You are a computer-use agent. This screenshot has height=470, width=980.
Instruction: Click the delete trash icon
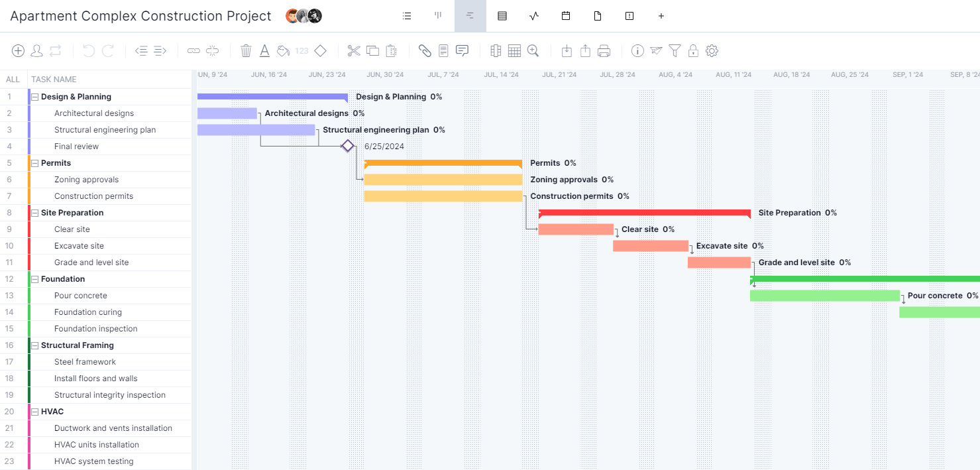coord(246,50)
